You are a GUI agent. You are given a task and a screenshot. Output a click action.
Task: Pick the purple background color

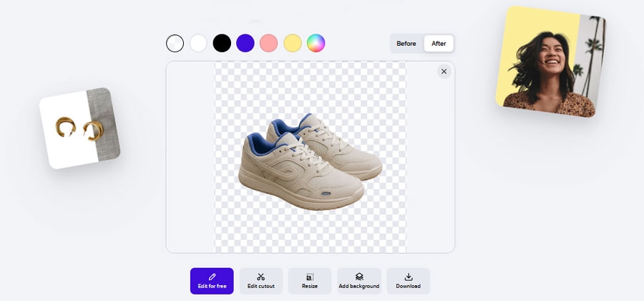tap(245, 43)
